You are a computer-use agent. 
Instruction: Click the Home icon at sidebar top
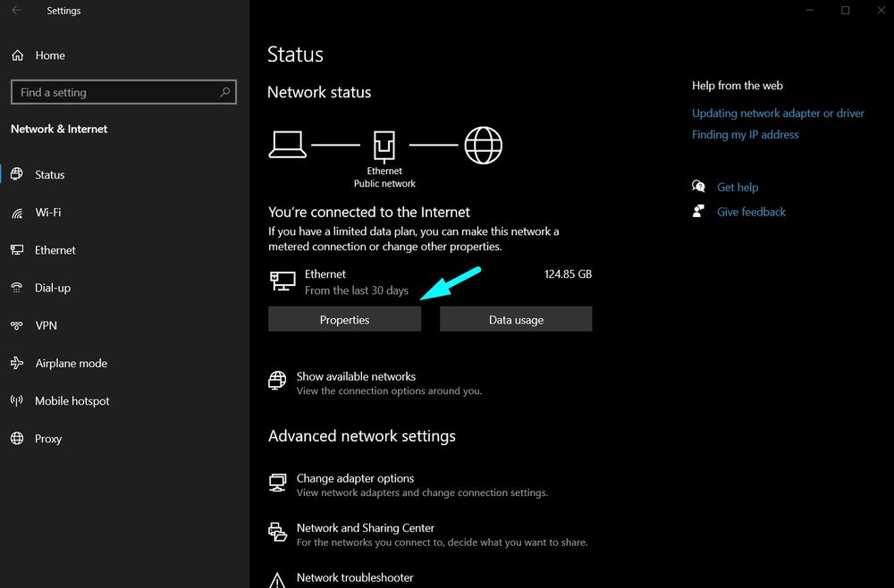(x=18, y=55)
